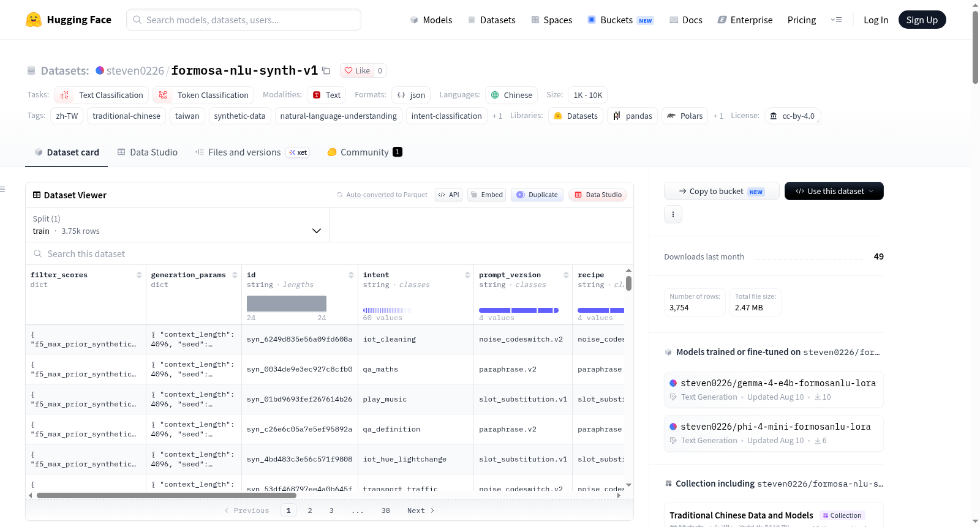Click the table vertical scrollbar thumb

(628, 283)
